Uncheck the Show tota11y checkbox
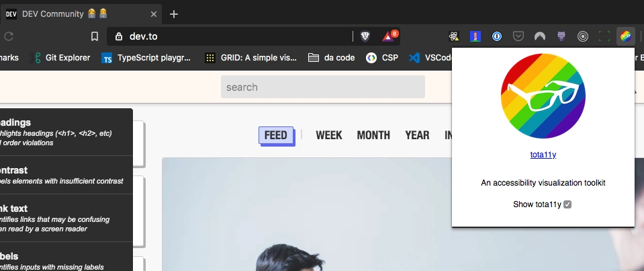 pyautogui.click(x=567, y=204)
